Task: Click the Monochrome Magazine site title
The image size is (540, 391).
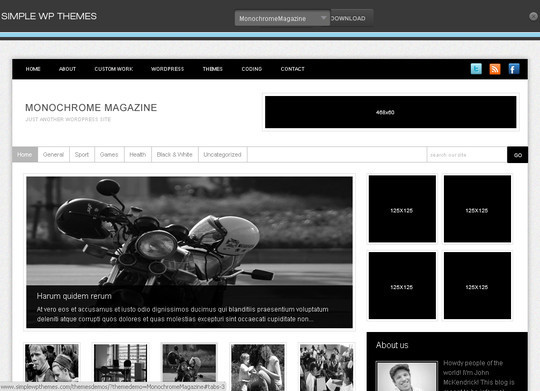Action: point(91,108)
